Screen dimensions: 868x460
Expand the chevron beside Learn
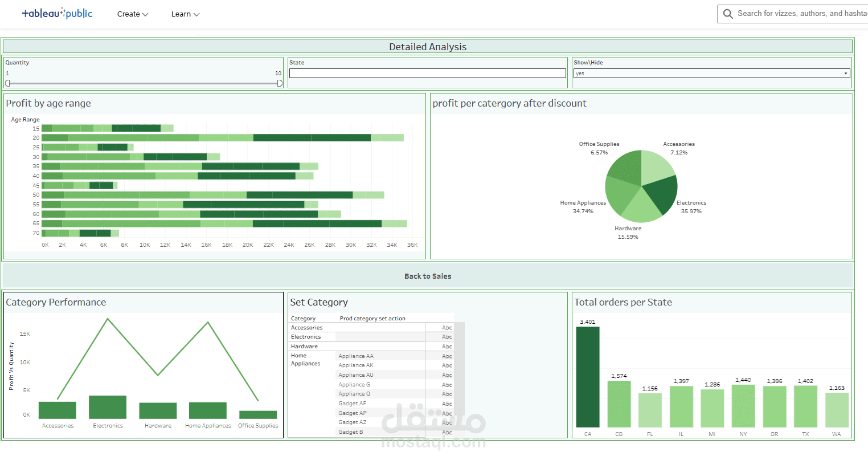coord(196,15)
